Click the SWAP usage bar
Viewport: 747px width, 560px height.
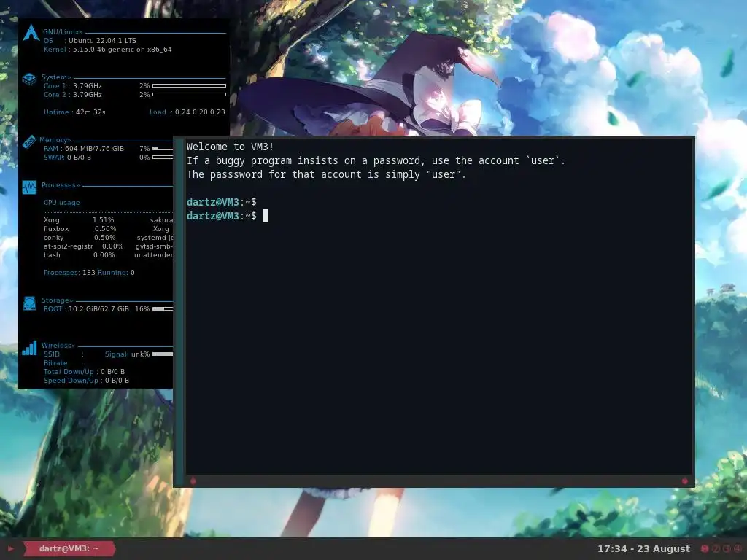tap(163, 157)
